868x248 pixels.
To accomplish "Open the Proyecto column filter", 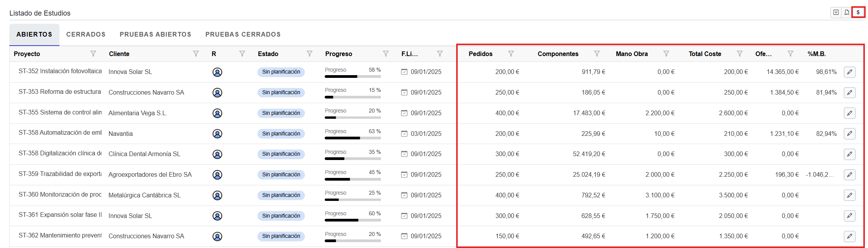I will pyautogui.click(x=93, y=54).
